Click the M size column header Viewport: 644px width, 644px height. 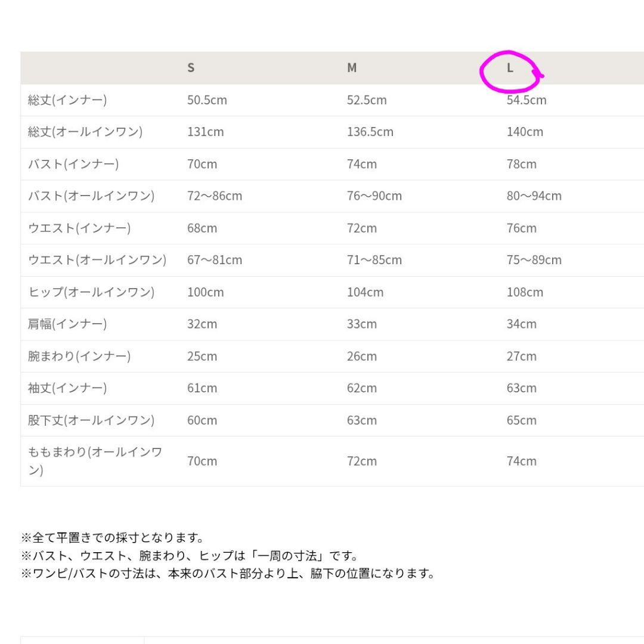tap(352, 68)
